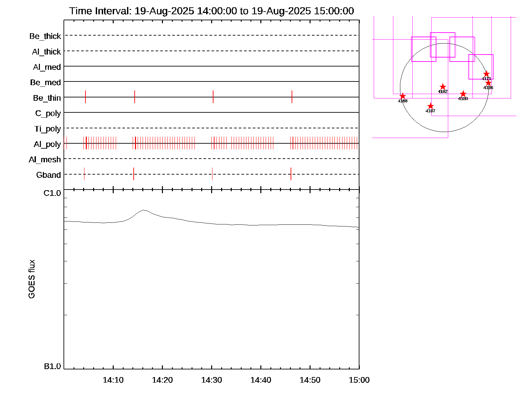This screenshot has height=399, width=532.
Task: Click the GOES flux curve peak
Action: pos(143,210)
